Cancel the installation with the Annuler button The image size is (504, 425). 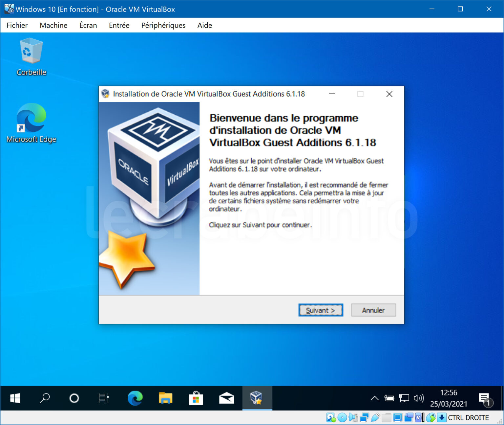click(373, 310)
